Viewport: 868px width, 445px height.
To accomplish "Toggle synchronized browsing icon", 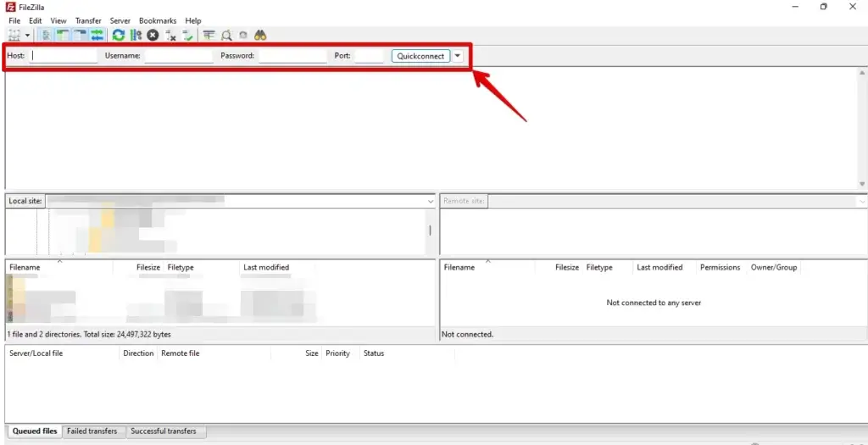I will point(243,35).
